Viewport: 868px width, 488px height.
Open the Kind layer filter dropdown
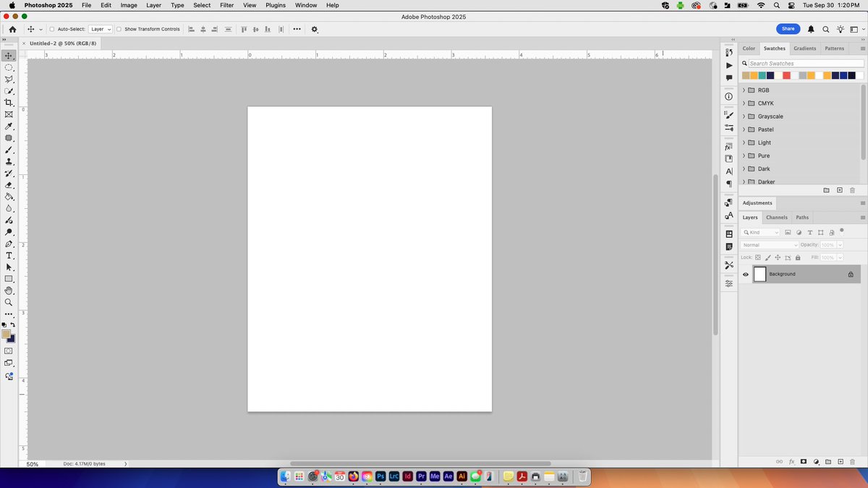761,233
